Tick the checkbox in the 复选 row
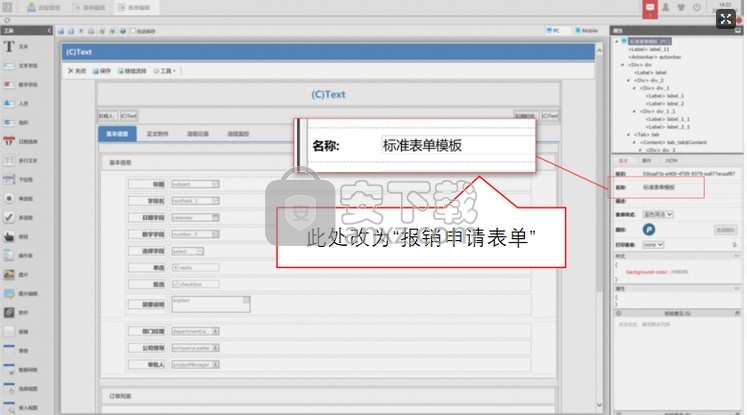 click(175, 284)
